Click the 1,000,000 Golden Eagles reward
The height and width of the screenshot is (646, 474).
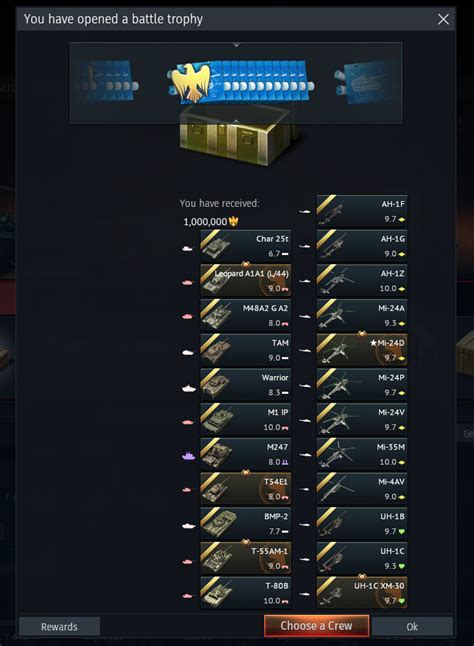point(211,222)
